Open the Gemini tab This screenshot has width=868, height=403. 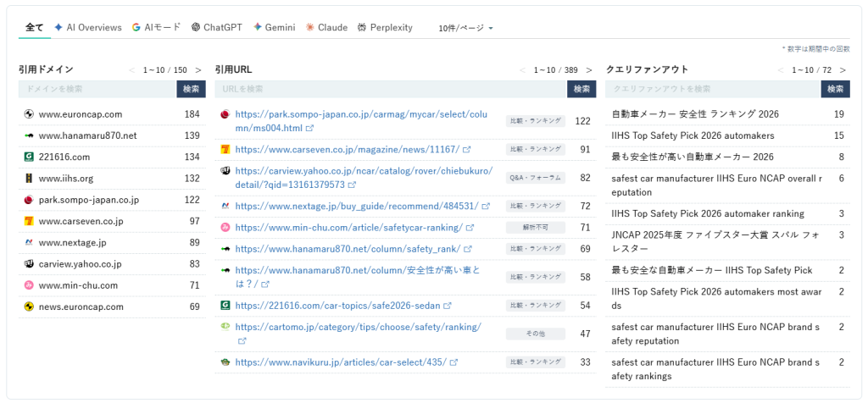(274, 28)
